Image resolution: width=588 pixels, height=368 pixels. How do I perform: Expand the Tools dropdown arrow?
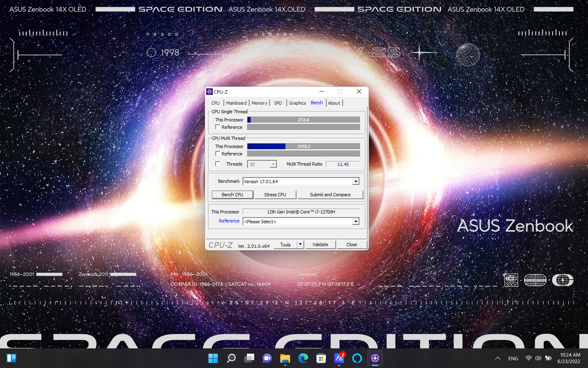coord(300,244)
